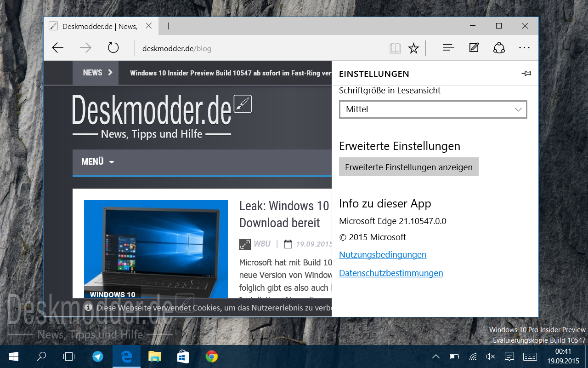Click the Edge taskbar icon

[x=126, y=356]
